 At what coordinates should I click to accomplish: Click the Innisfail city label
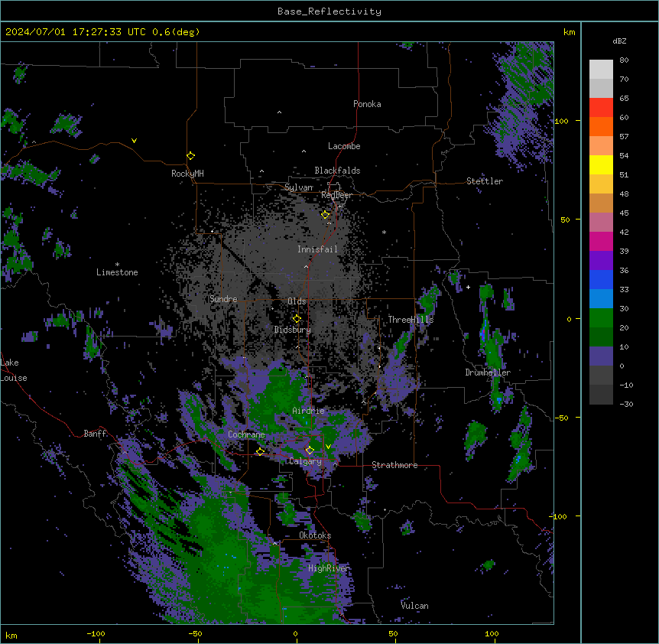click(317, 249)
